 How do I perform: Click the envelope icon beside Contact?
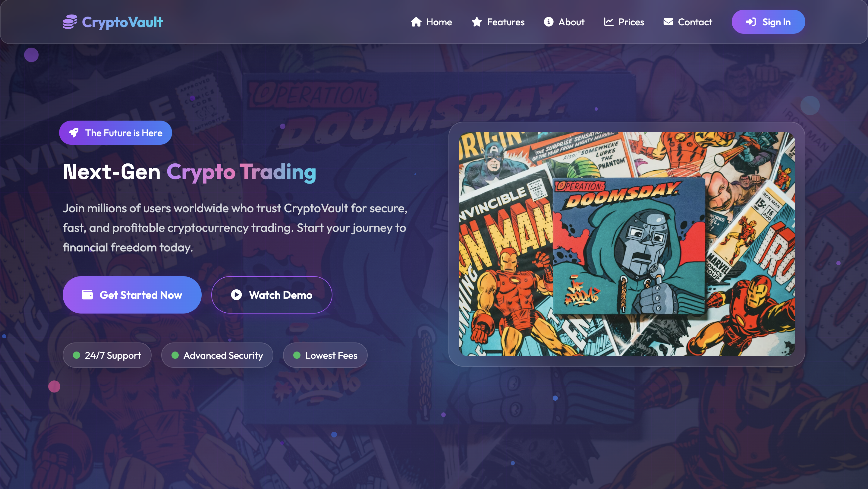pyautogui.click(x=668, y=22)
